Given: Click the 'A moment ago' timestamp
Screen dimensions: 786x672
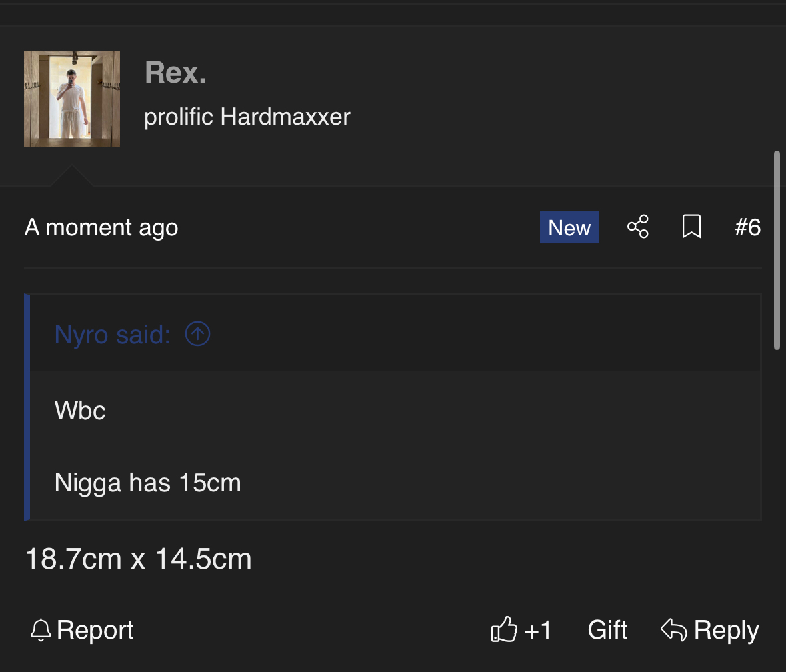Looking at the screenshot, I should pyautogui.click(x=101, y=227).
